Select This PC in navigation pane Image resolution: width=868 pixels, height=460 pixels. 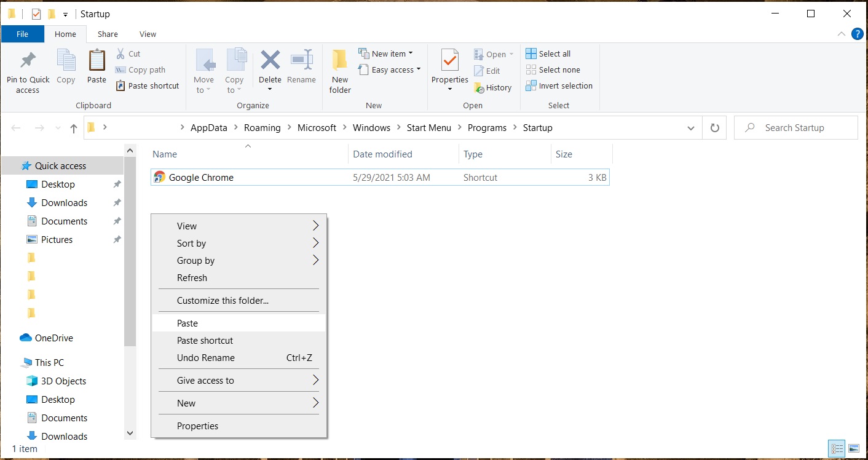[x=43, y=362]
